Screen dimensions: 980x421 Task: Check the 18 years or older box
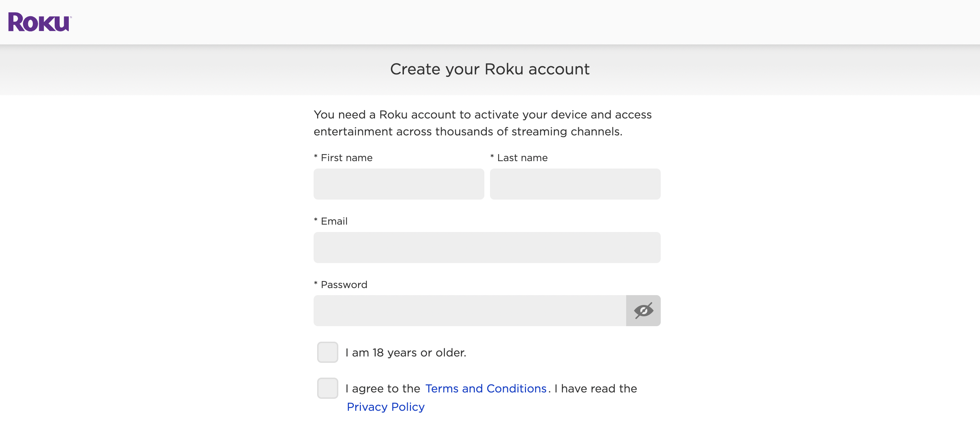pyautogui.click(x=328, y=352)
